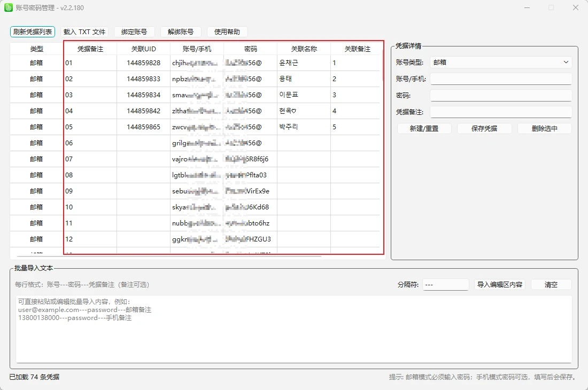Image resolution: width=588 pixels, height=390 pixels.
Task: Click the 凭据备注 column header
Action: pos(90,49)
